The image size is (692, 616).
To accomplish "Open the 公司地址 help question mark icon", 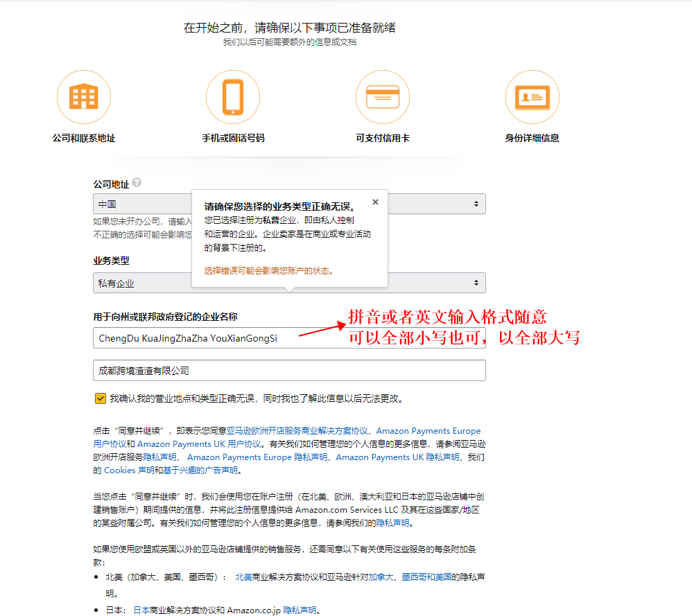I will pos(136,181).
